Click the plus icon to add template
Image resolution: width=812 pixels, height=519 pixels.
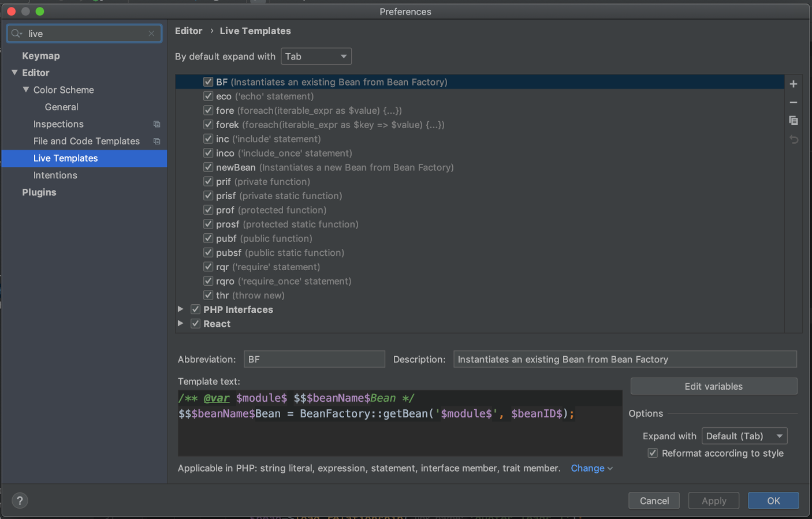click(794, 84)
